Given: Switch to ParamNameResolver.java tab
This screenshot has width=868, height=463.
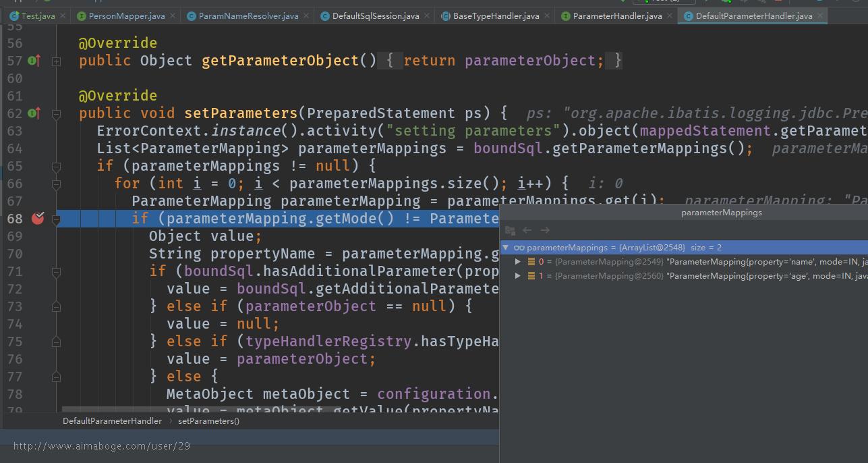Looking at the screenshot, I should click(248, 16).
